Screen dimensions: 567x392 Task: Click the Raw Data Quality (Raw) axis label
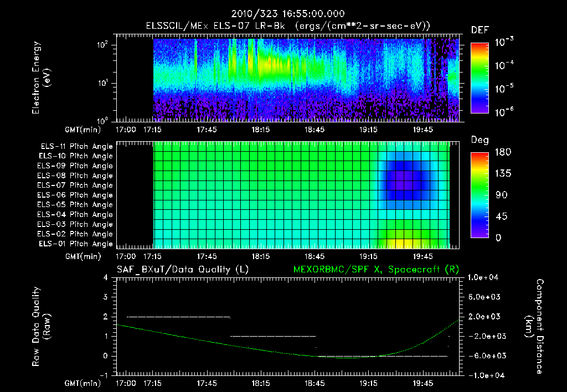coord(41,327)
